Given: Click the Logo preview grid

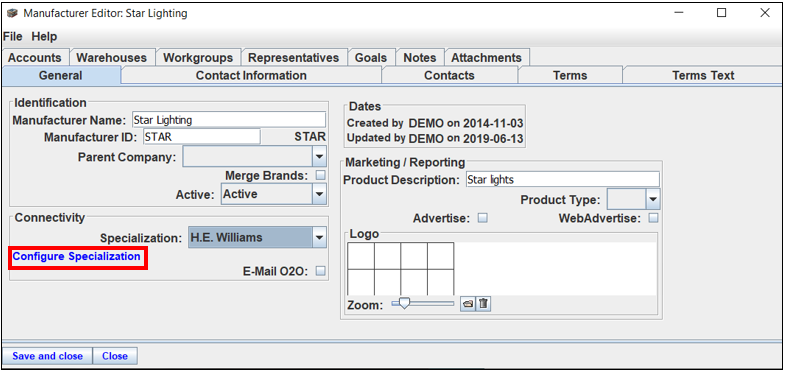Looking at the screenshot, I should coord(401,268).
